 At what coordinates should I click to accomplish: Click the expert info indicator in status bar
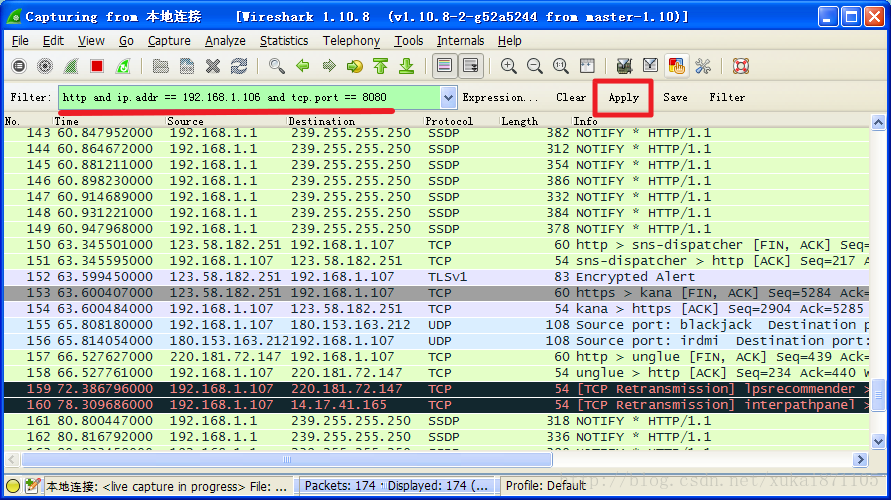(x=13, y=486)
